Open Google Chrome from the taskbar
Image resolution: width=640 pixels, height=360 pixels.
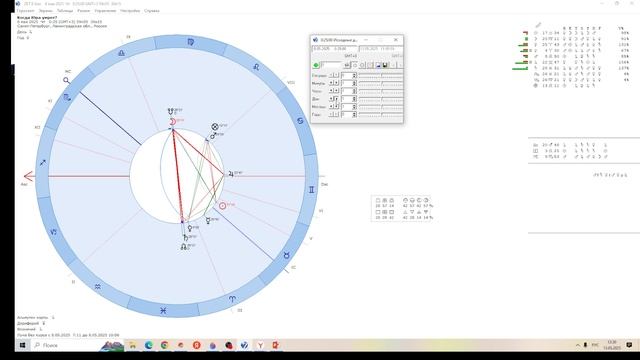point(164,345)
